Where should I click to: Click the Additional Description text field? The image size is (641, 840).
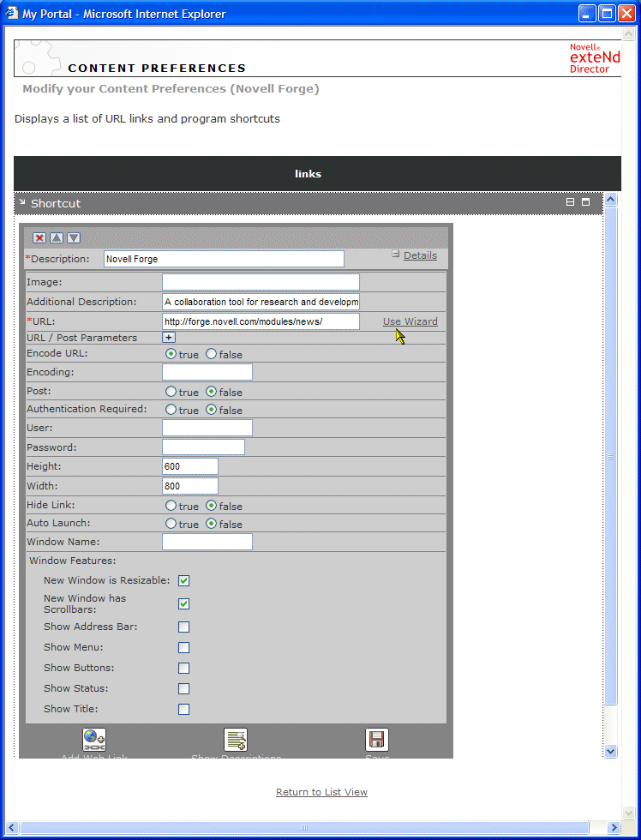pos(261,302)
